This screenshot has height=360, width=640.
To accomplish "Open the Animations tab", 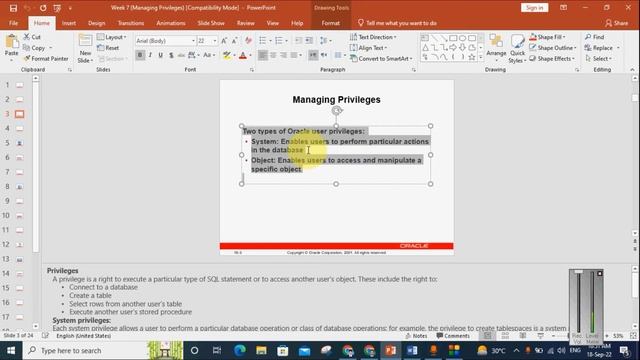I will point(171,23).
